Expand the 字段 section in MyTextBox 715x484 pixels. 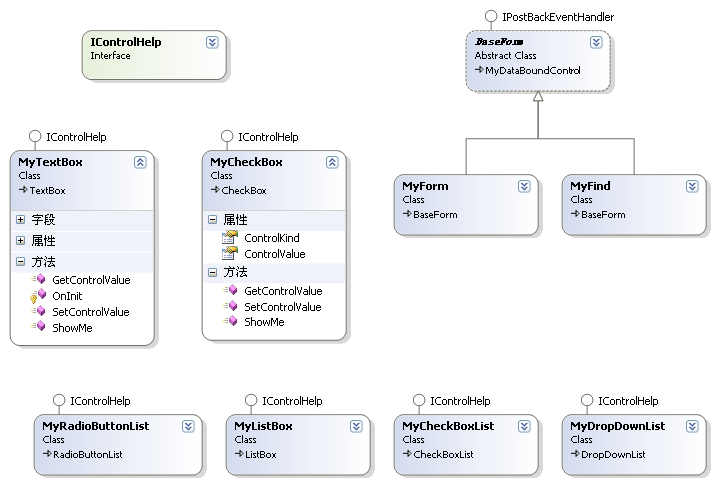[20, 219]
